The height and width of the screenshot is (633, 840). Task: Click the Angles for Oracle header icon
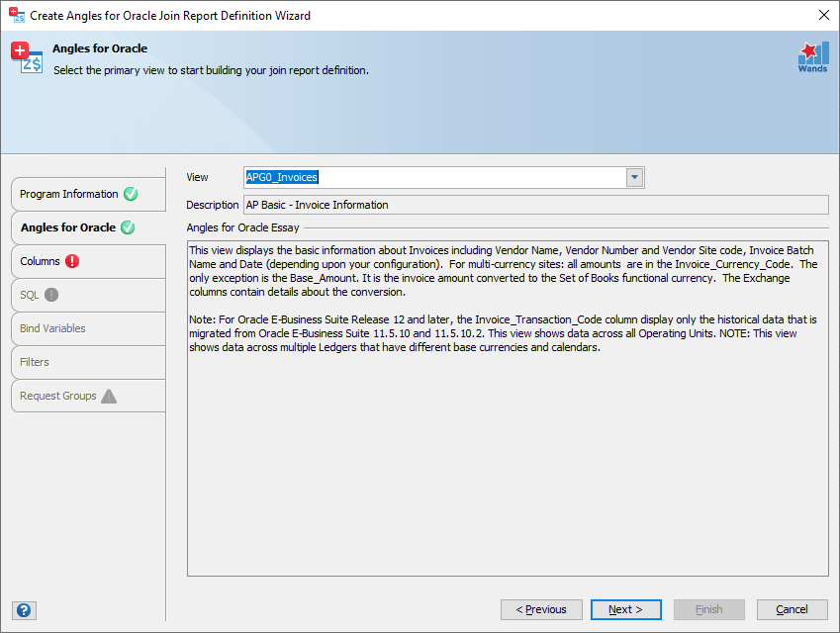(27, 58)
